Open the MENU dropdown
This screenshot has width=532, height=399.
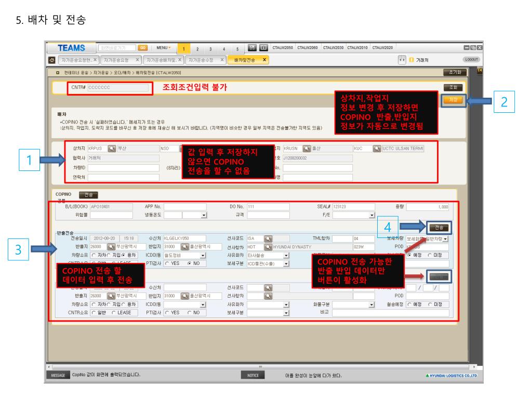(x=164, y=48)
